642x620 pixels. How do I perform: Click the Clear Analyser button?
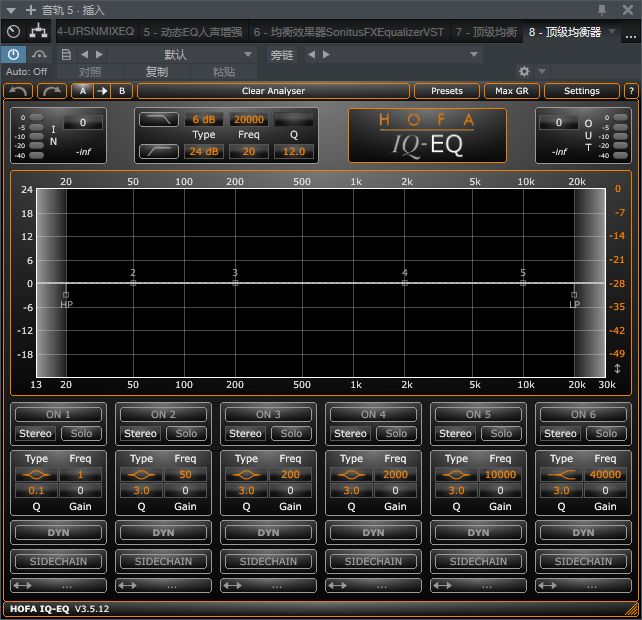coord(273,91)
